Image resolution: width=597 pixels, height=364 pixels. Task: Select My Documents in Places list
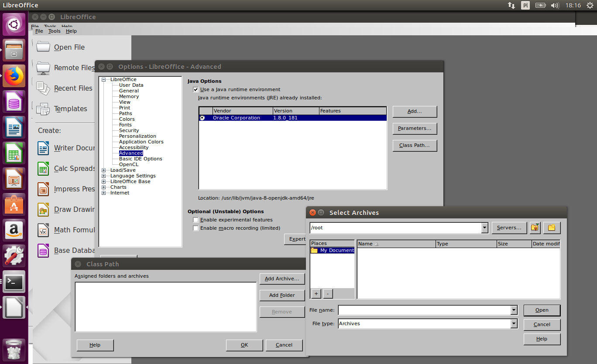tap(332, 250)
